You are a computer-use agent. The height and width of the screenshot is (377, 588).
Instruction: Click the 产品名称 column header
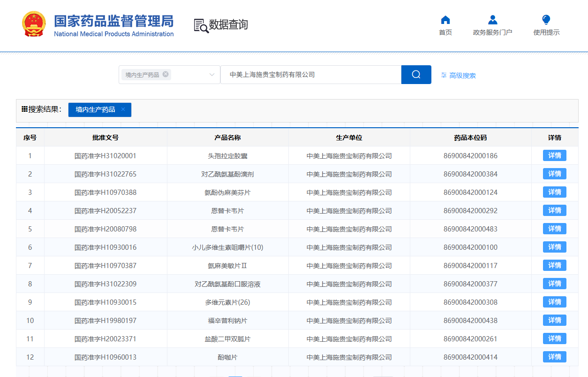tap(227, 138)
